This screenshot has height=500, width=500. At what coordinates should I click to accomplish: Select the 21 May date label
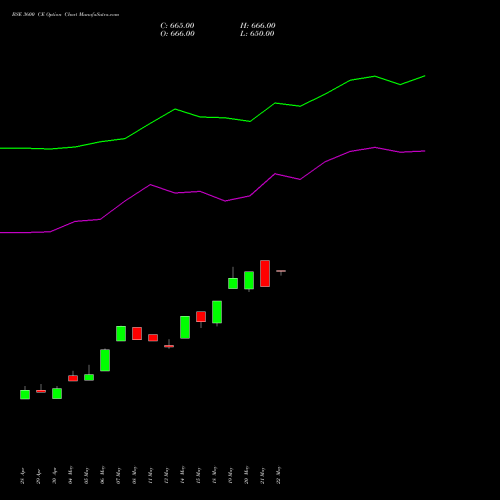[263, 475]
